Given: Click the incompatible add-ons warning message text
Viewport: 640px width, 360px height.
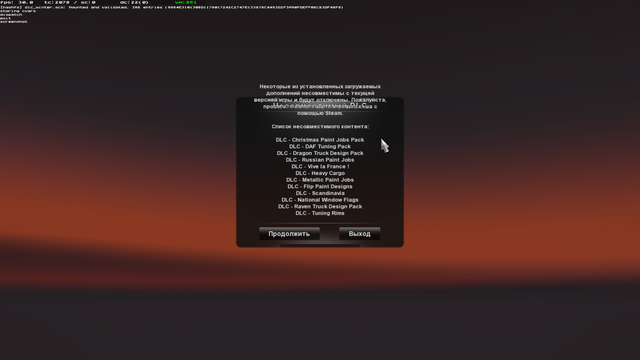Looking at the screenshot, I should pyautogui.click(x=320, y=100).
